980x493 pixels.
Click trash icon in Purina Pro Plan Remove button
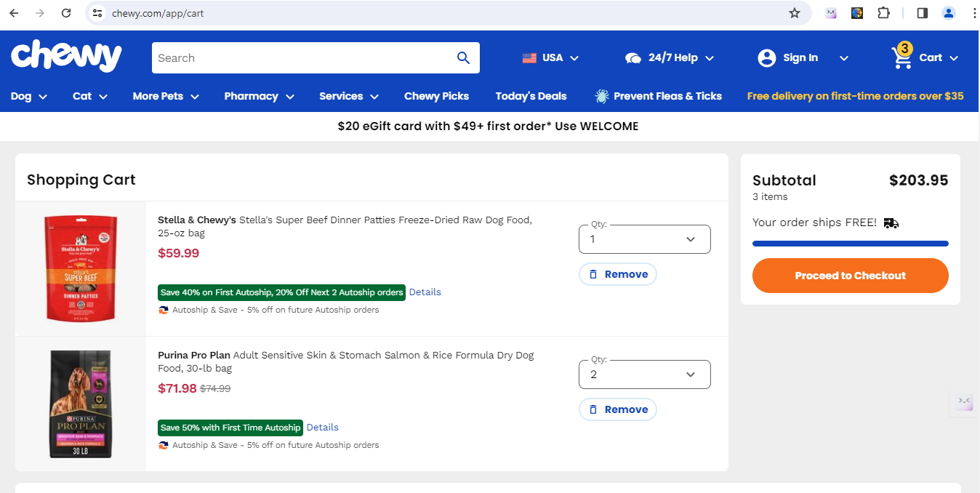click(593, 409)
